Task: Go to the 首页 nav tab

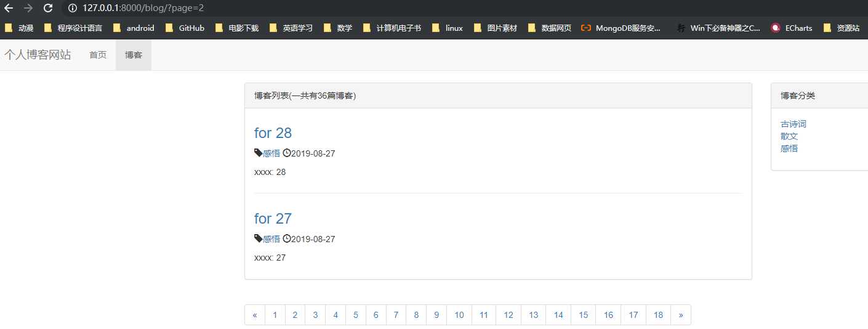Action: pos(98,55)
